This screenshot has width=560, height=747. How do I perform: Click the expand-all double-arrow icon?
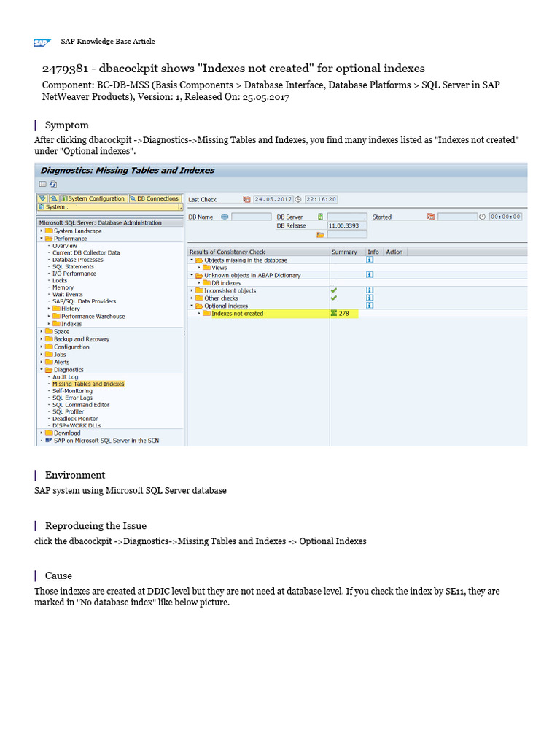tap(42, 198)
